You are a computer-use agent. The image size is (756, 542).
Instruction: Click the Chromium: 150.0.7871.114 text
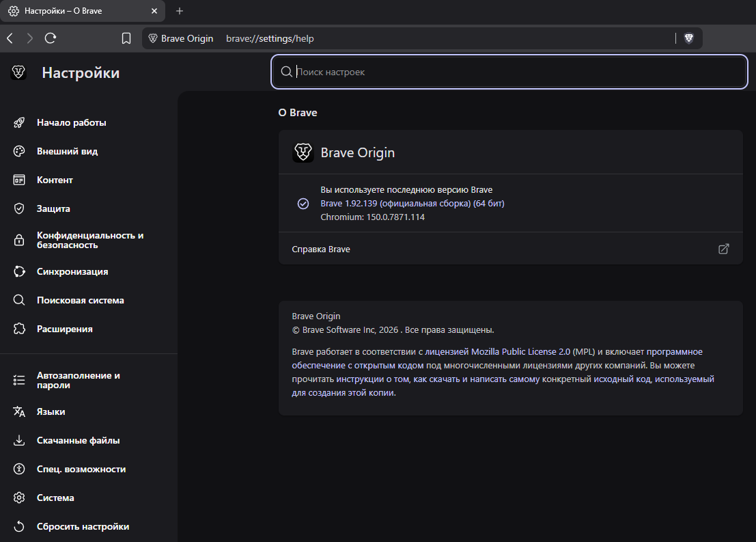tap(373, 217)
